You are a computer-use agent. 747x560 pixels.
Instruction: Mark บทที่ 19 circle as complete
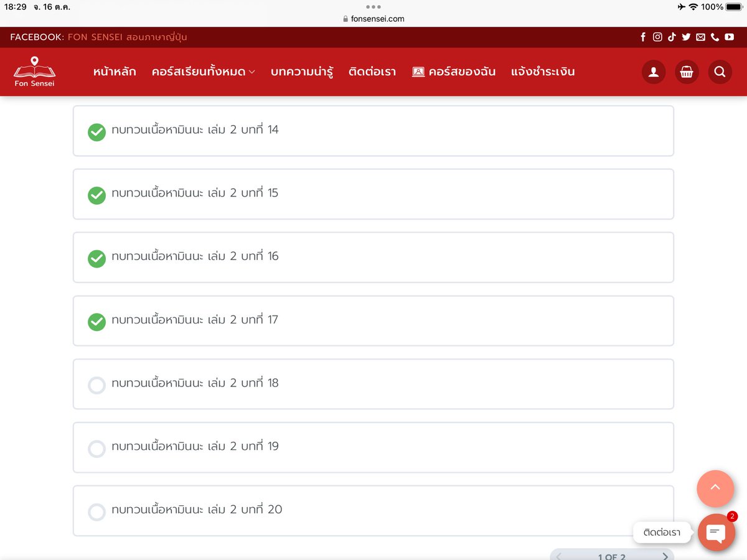[x=96, y=449]
